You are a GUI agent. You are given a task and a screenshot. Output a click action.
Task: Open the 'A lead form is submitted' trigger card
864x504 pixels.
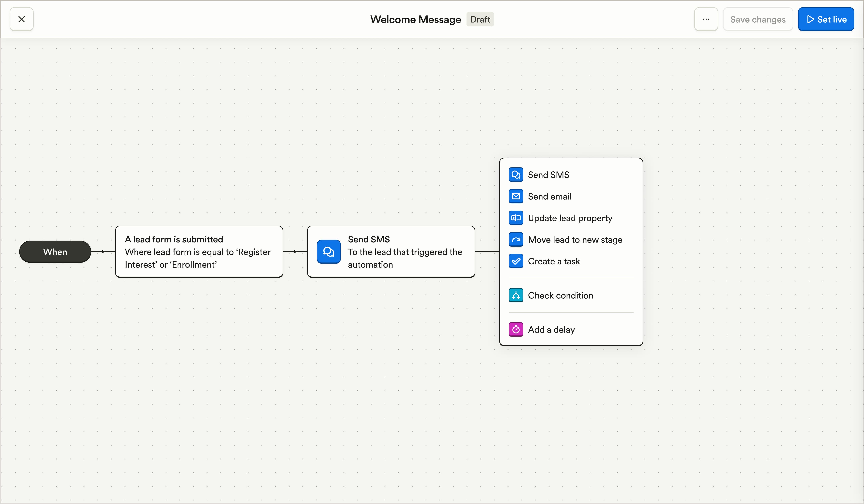[x=199, y=252]
